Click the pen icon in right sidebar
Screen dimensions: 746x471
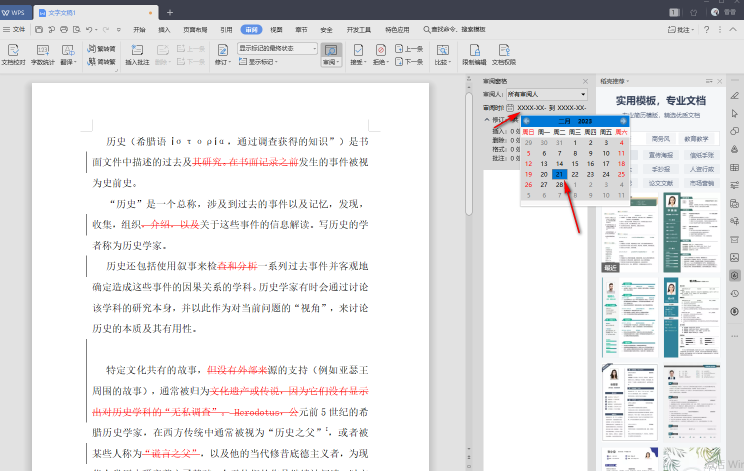pos(735,95)
